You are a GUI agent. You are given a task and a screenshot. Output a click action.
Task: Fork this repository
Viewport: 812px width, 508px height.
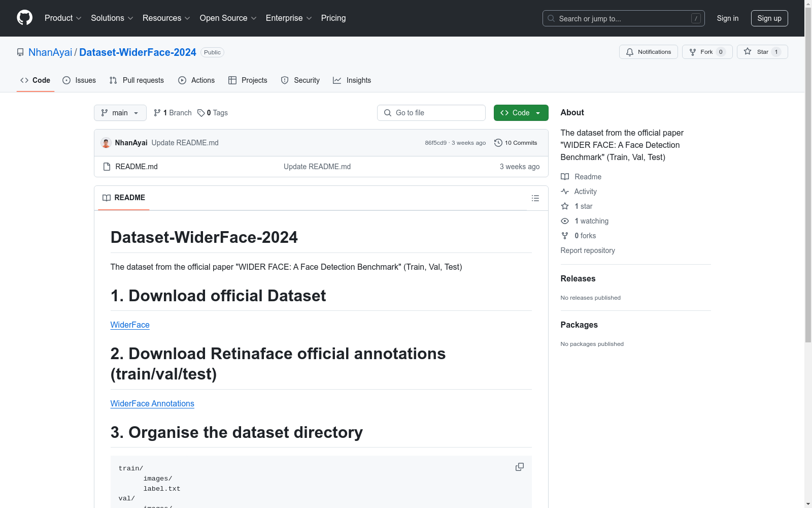707,52
